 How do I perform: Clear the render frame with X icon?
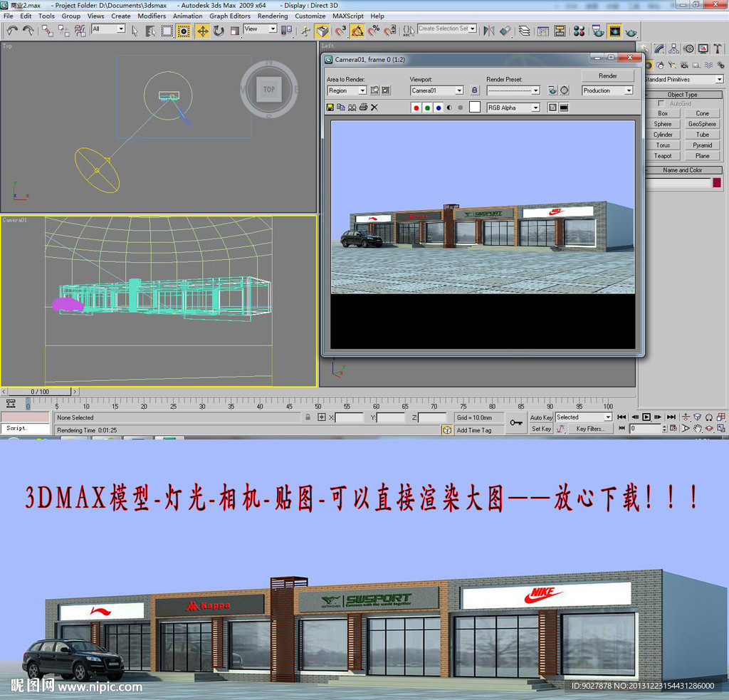click(374, 108)
